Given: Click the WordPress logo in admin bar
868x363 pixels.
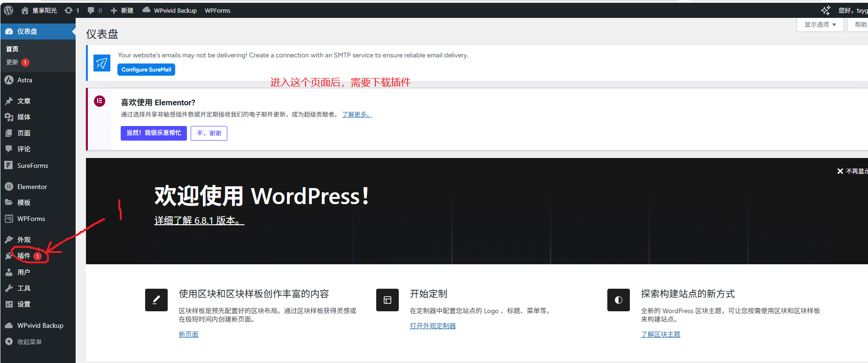Looking at the screenshot, I should 8,10.
